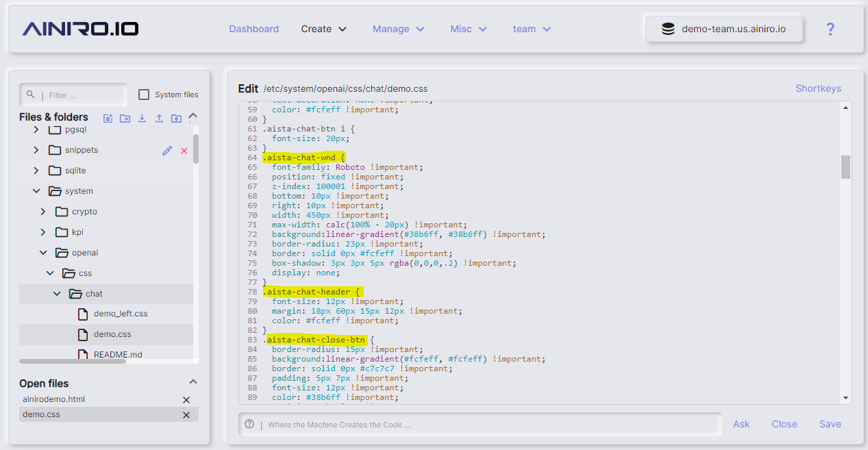Click the editor scrollbar down arrow
Image resolution: width=868 pixels, height=450 pixels.
pyautogui.click(x=846, y=398)
